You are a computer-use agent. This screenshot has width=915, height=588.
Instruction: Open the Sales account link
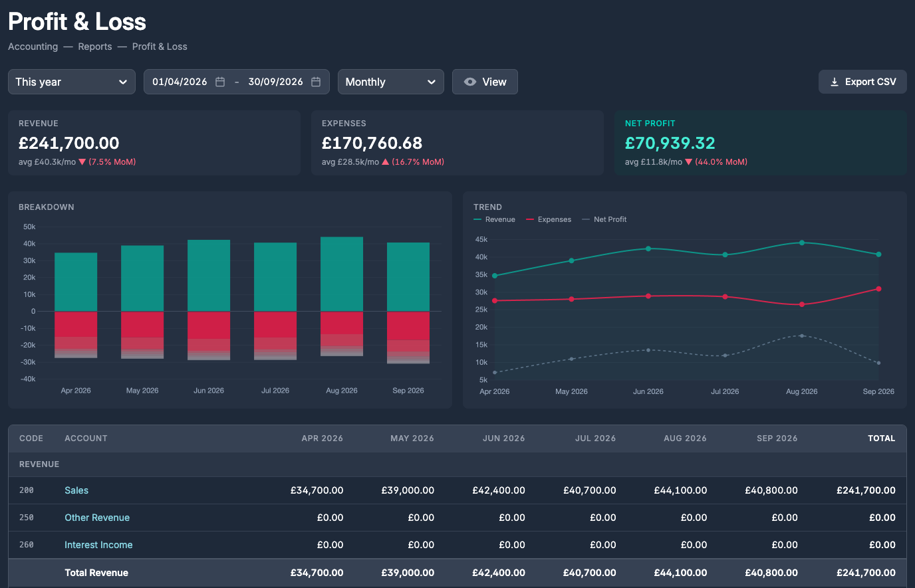click(76, 490)
